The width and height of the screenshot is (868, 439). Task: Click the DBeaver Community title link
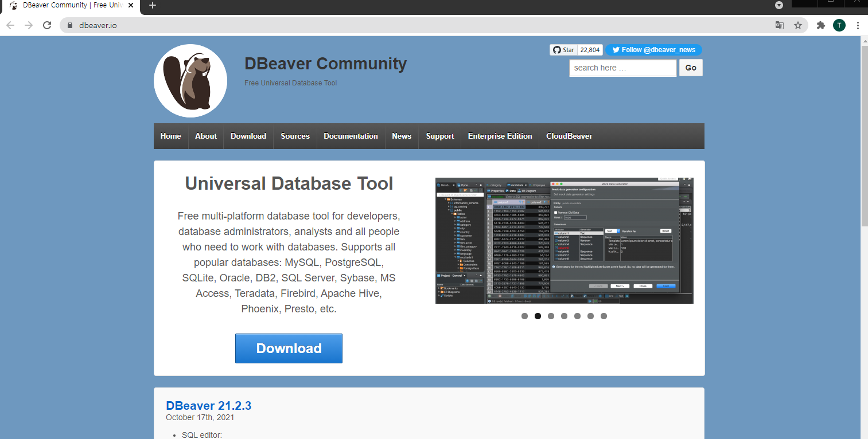coord(325,64)
